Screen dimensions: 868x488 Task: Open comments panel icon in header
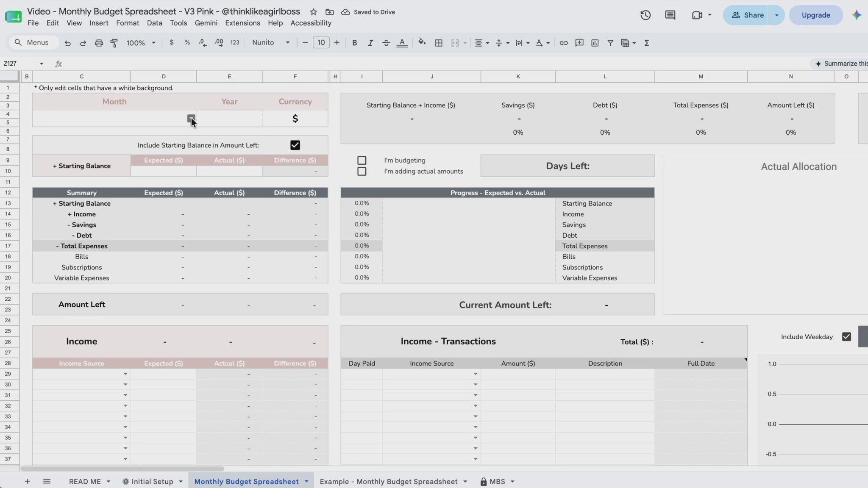point(670,15)
